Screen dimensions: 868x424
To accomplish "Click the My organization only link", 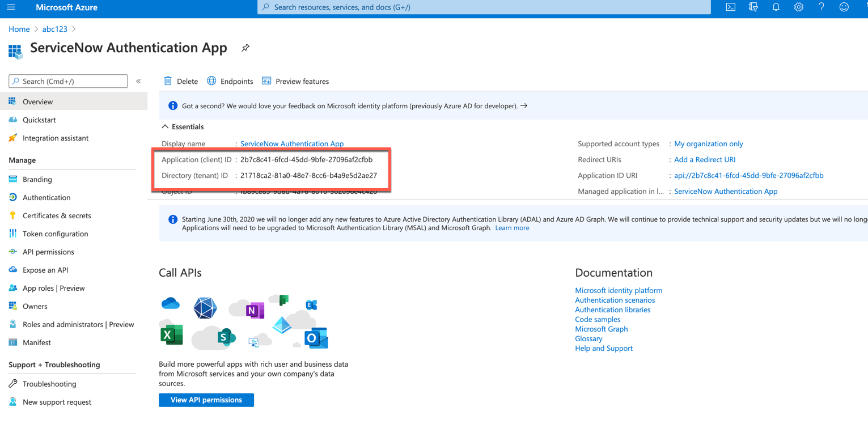I will click(709, 144).
